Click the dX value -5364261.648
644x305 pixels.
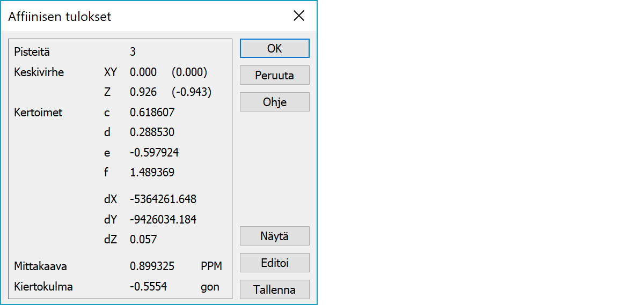click(163, 199)
